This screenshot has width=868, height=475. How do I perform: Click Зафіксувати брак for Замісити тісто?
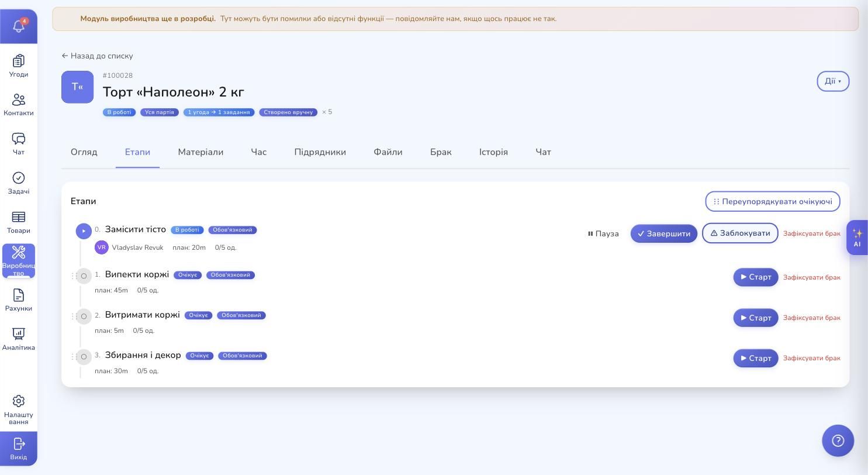812,233
